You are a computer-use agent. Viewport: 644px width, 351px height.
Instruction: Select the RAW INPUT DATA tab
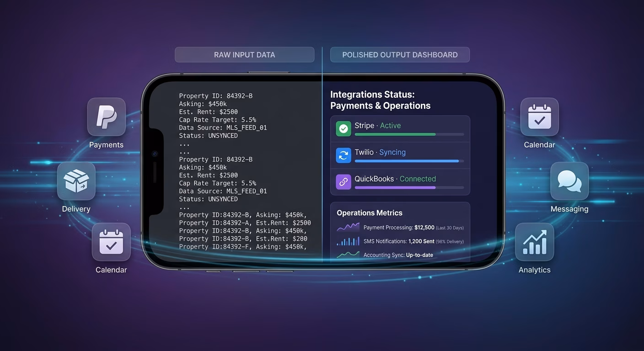click(x=245, y=55)
